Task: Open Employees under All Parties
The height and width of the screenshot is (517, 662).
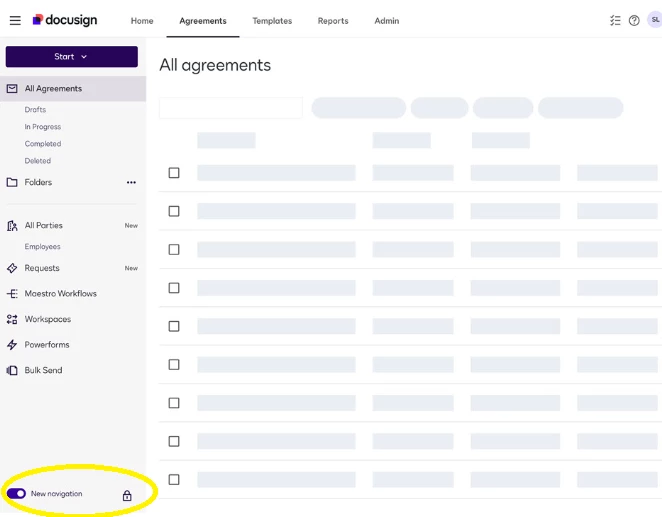Action: (42, 246)
